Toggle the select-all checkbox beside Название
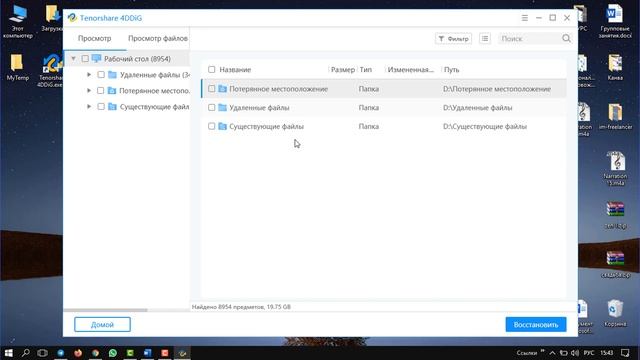 click(211, 69)
